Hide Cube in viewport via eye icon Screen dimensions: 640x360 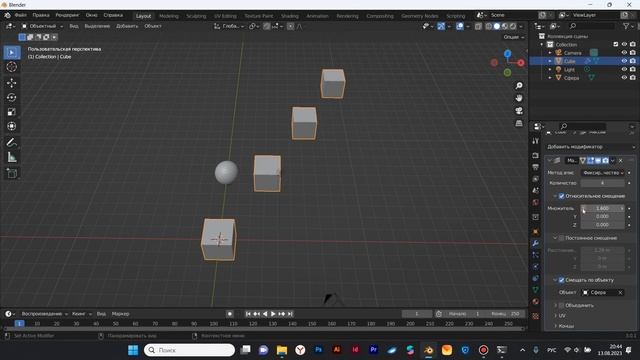coord(624,61)
